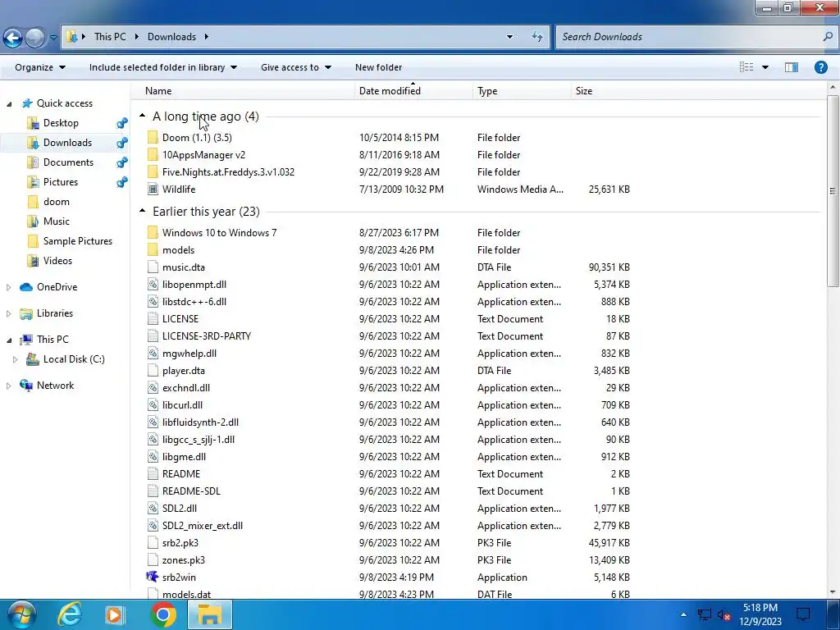Launch Internet Explorer from taskbar
Screen dimensions: 840x630
(69, 614)
